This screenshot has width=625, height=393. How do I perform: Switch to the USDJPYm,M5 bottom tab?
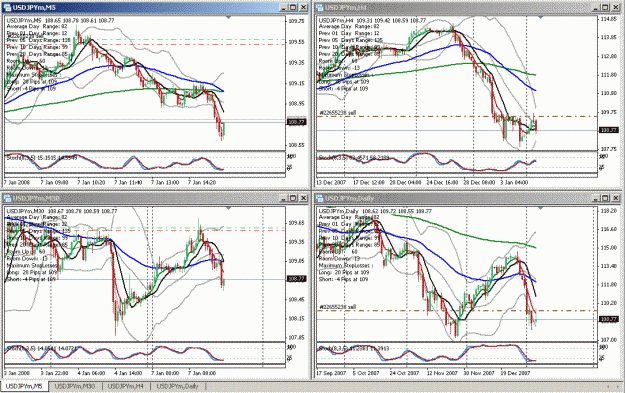[24, 386]
